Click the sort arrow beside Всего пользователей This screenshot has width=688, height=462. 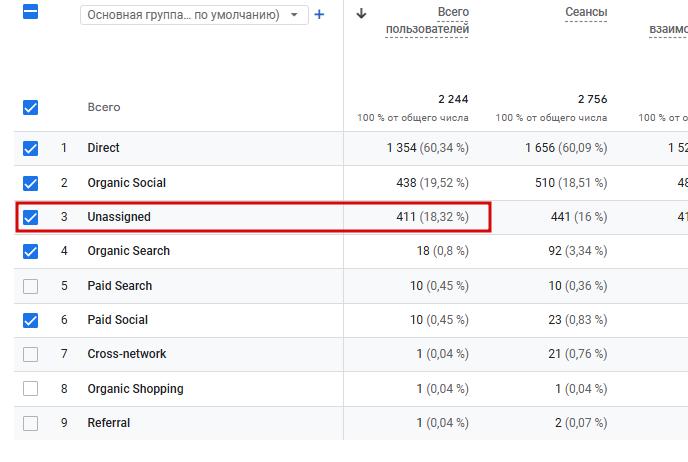(361, 14)
